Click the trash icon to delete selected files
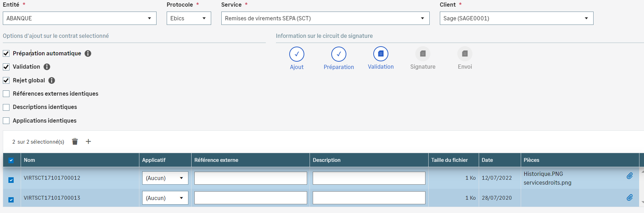644x213 pixels. pos(75,142)
